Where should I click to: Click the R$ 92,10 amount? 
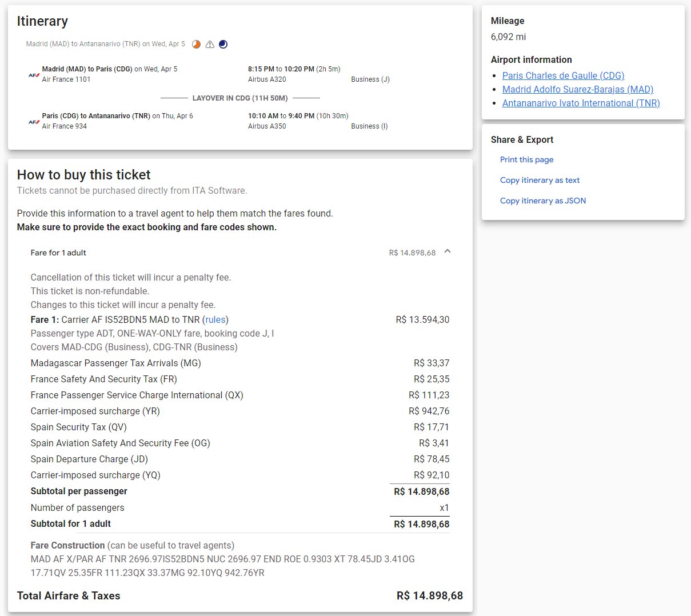tap(432, 475)
